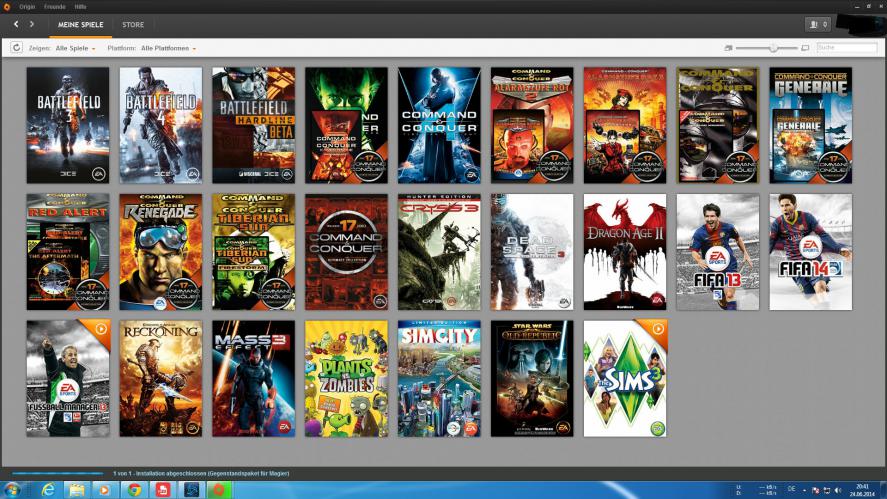Expand the "Alle Plattformen" dropdown
The width and height of the screenshot is (887, 499).
point(168,48)
